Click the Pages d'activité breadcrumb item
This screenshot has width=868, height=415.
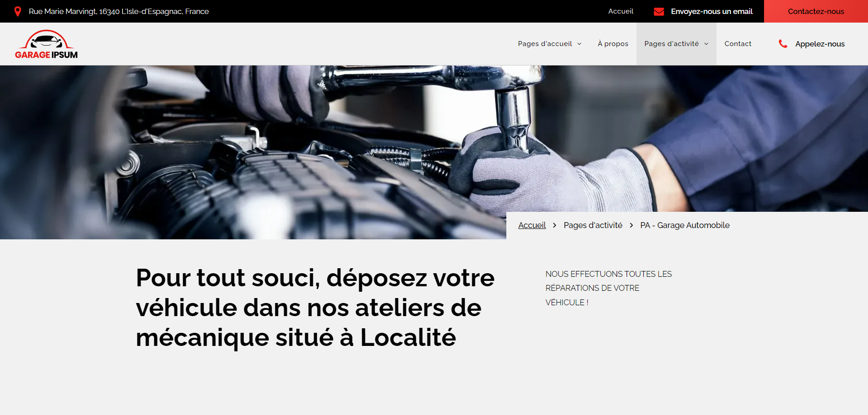tap(593, 225)
